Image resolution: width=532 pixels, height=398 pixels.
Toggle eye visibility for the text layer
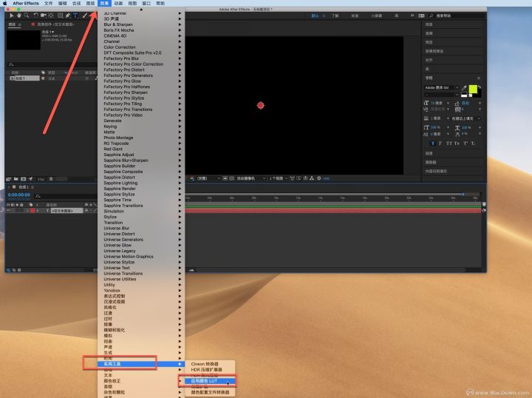click(x=8, y=211)
